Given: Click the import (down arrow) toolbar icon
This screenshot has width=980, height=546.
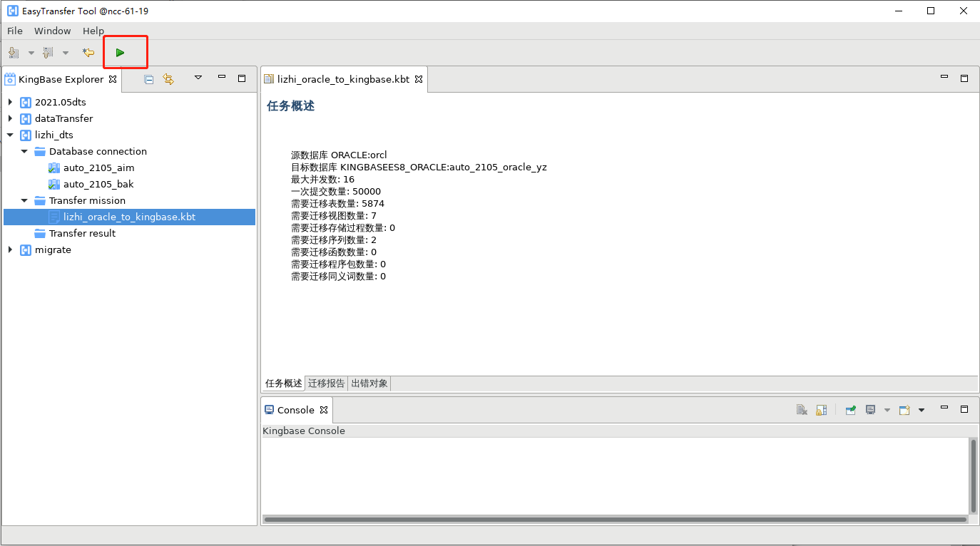Looking at the screenshot, I should [14, 53].
